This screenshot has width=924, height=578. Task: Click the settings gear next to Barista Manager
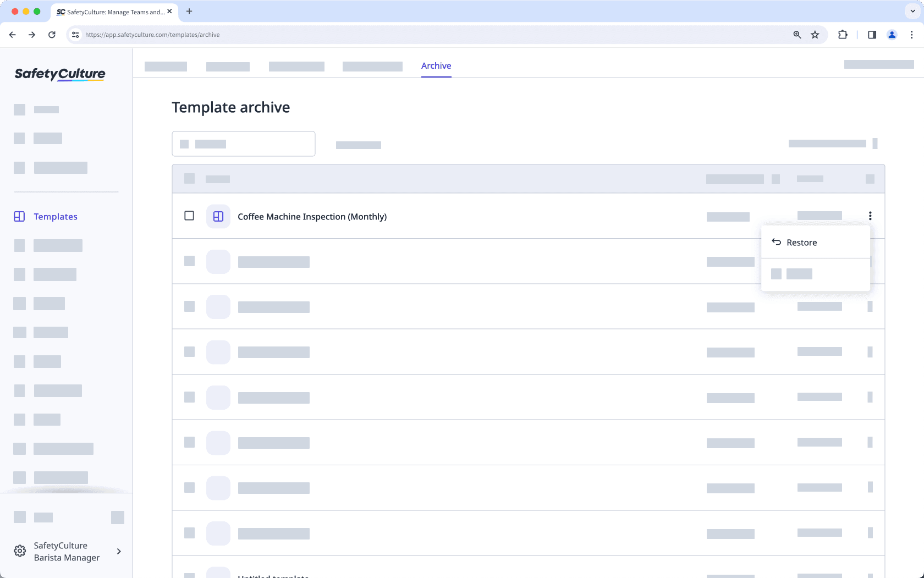[x=20, y=551]
